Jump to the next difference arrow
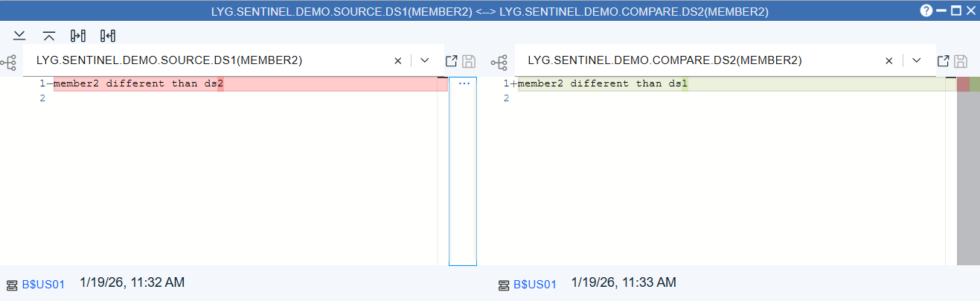This screenshot has width=980, height=301. (19, 36)
